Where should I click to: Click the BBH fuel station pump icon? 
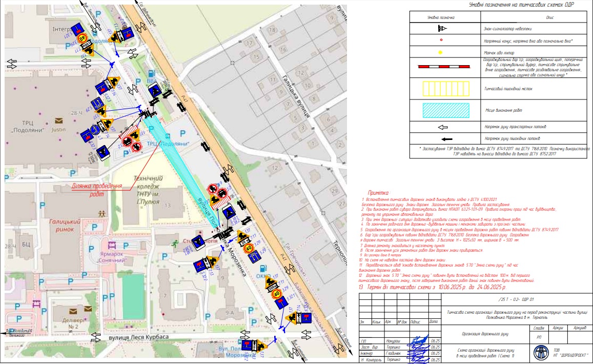(151, 73)
